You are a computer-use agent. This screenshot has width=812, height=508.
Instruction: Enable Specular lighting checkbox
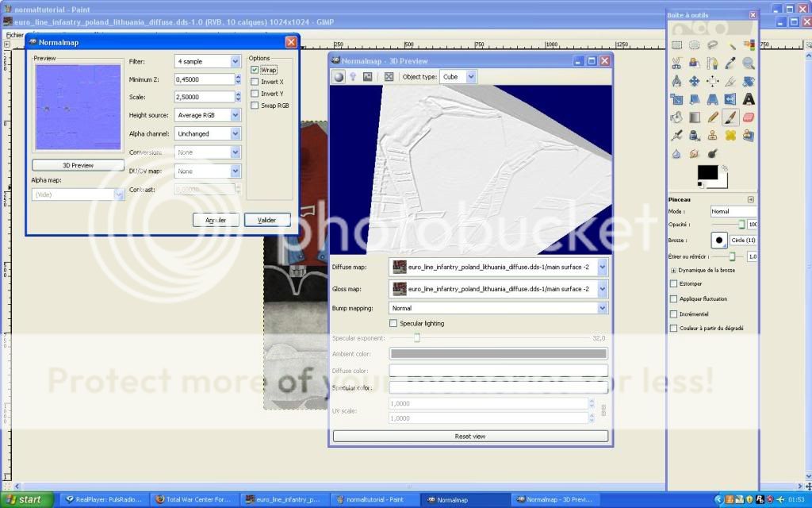(x=393, y=323)
